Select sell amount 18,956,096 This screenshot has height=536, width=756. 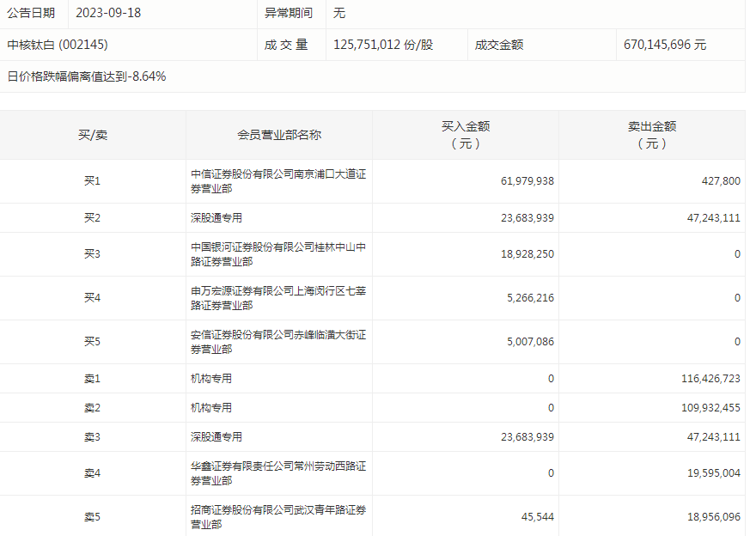[714, 517]
